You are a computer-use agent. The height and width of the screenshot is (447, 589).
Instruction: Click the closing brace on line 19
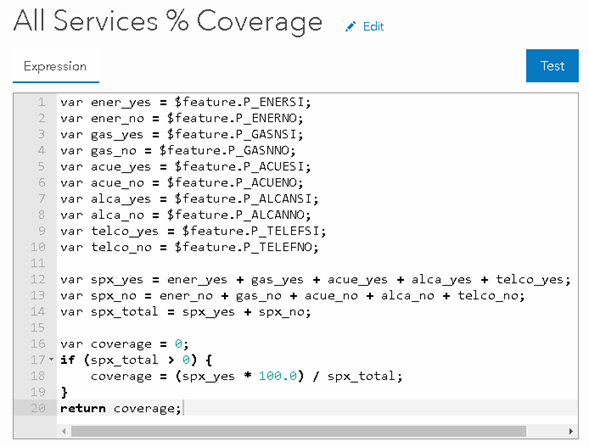(64, 393)
